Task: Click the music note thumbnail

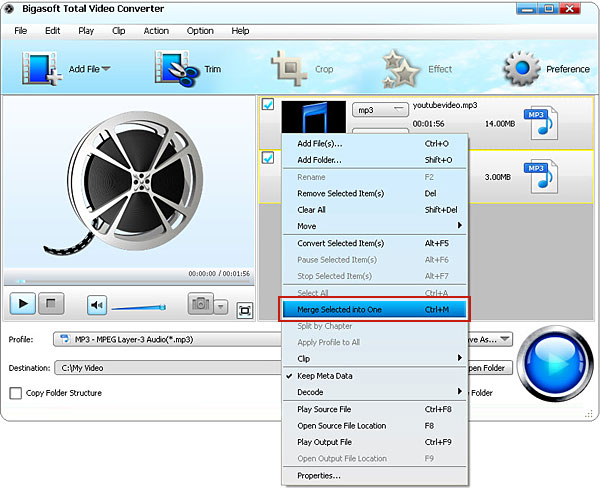Action: click(313, 117)
